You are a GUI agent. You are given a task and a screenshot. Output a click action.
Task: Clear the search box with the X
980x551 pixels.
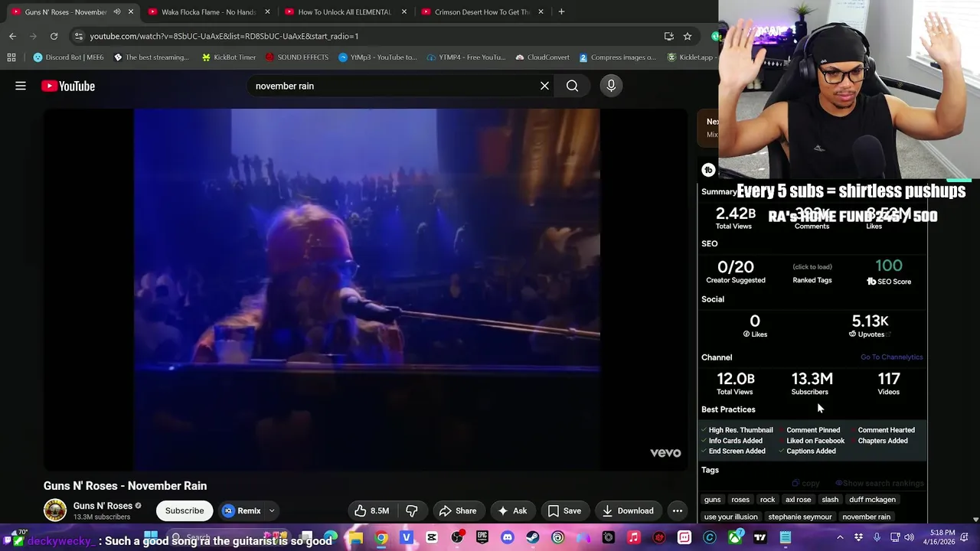click(x=544, y=86)
